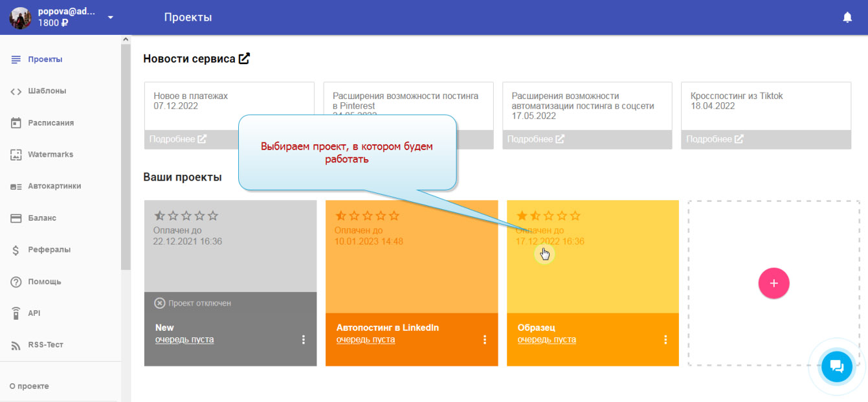Go to Помощь in sidebar
This screenshot has width=868, height=402.
click(x=45, y=282)
